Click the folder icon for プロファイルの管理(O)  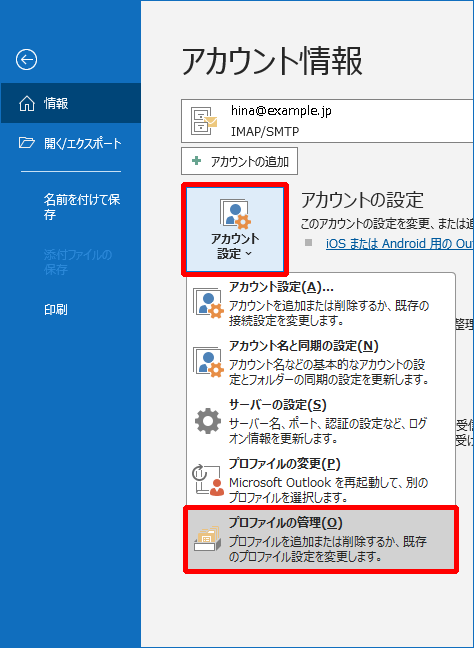[x=207, y=538]
